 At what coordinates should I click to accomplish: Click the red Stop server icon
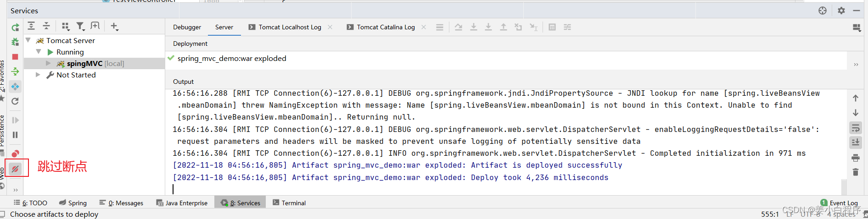(x=15, y=57)
